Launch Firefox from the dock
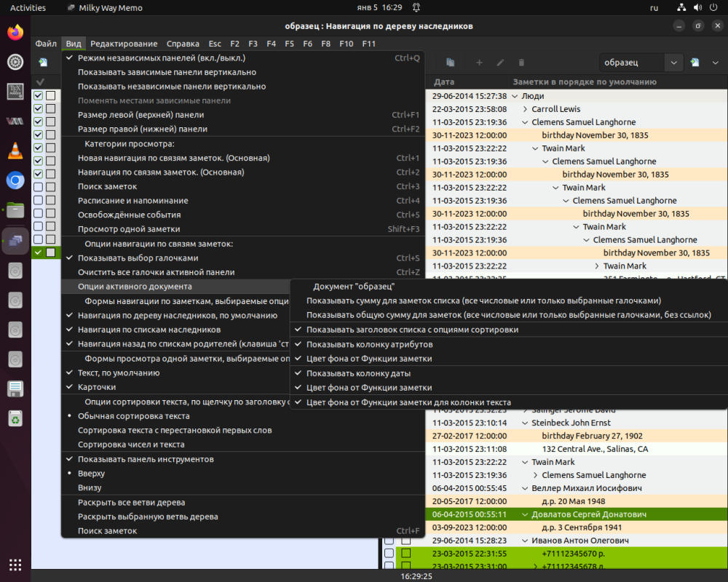728x582 pixels. (x=15, y=33)
